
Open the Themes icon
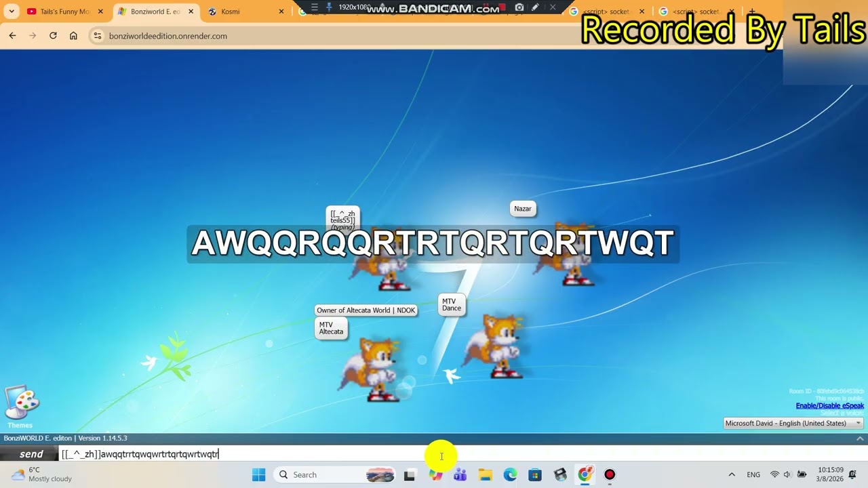click(x=21, y=407)
